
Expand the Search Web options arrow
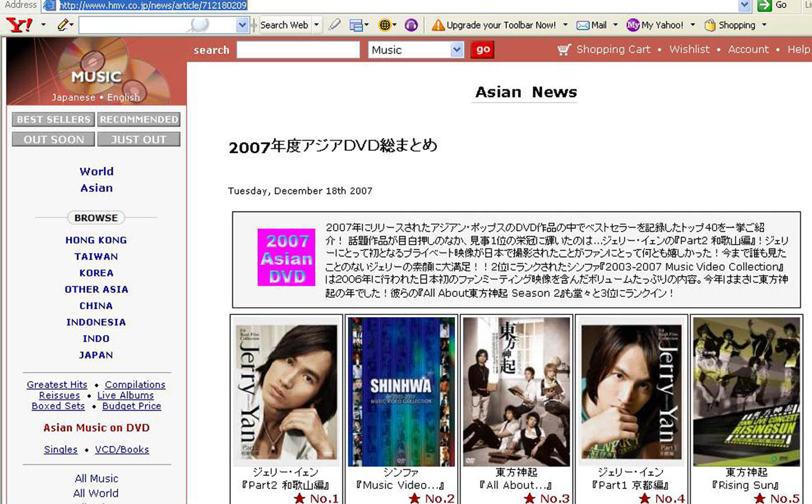tap(317, 25)
